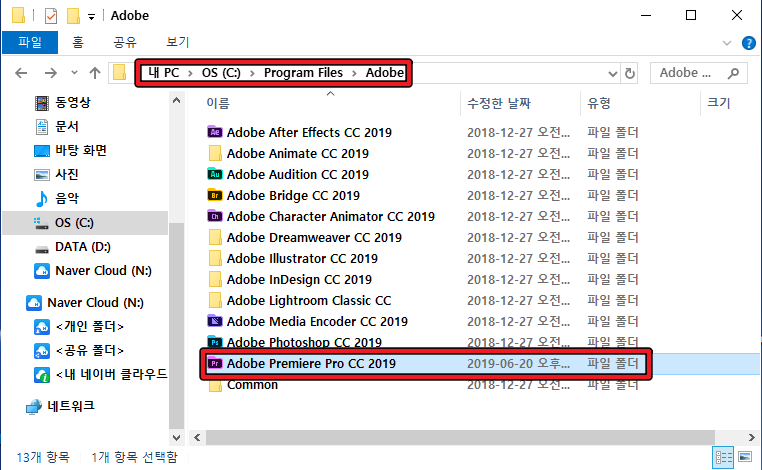This screenshot has width=762, height=470.
Task: Select the Adobe Dreamweaver CC 2019 folder icon
Action: pyautogui.click(x=215, y=237)
